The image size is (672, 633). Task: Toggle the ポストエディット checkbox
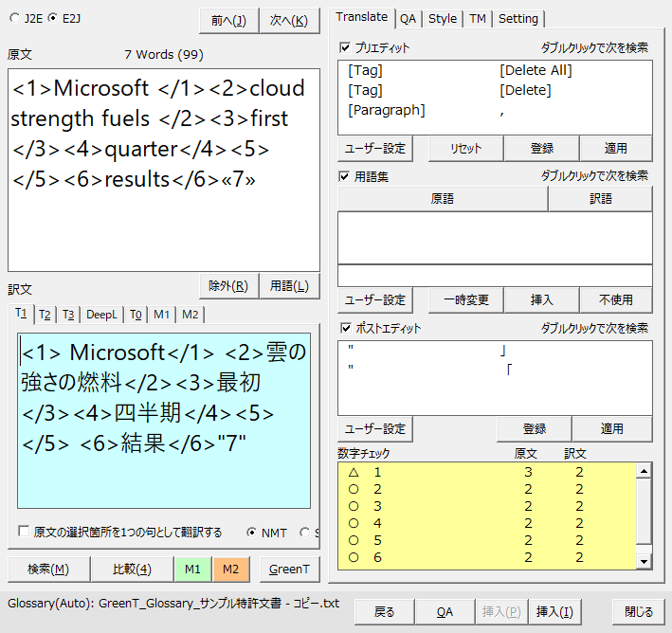[345, 329]
